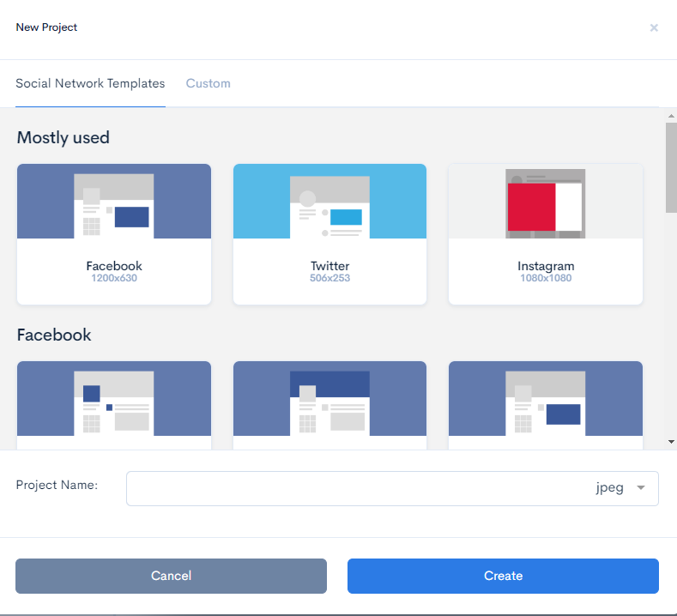Close the New Project dialog

pos(654,28)
